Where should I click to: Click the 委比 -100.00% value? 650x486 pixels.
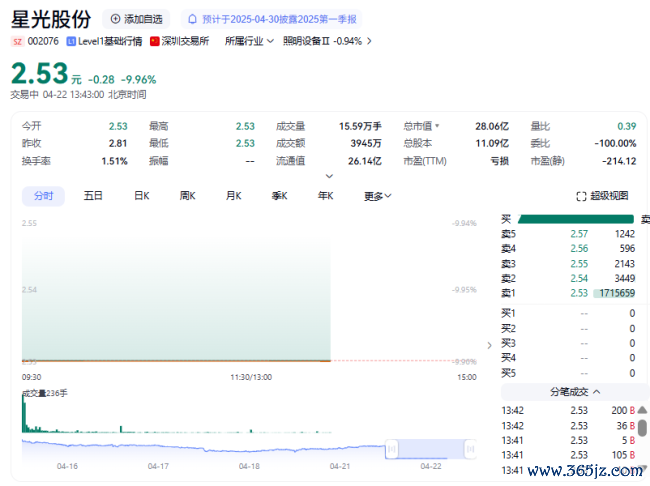[x=615, y=143]
